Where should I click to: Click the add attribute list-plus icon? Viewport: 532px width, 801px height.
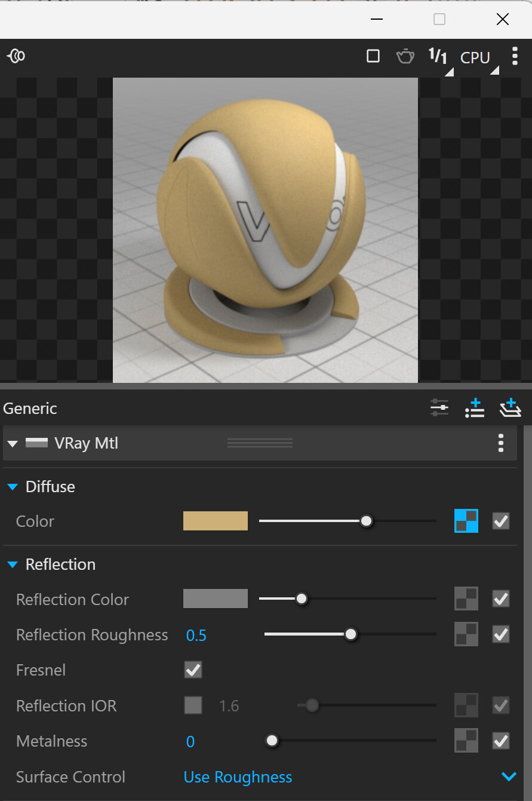(x=475, y=408)
